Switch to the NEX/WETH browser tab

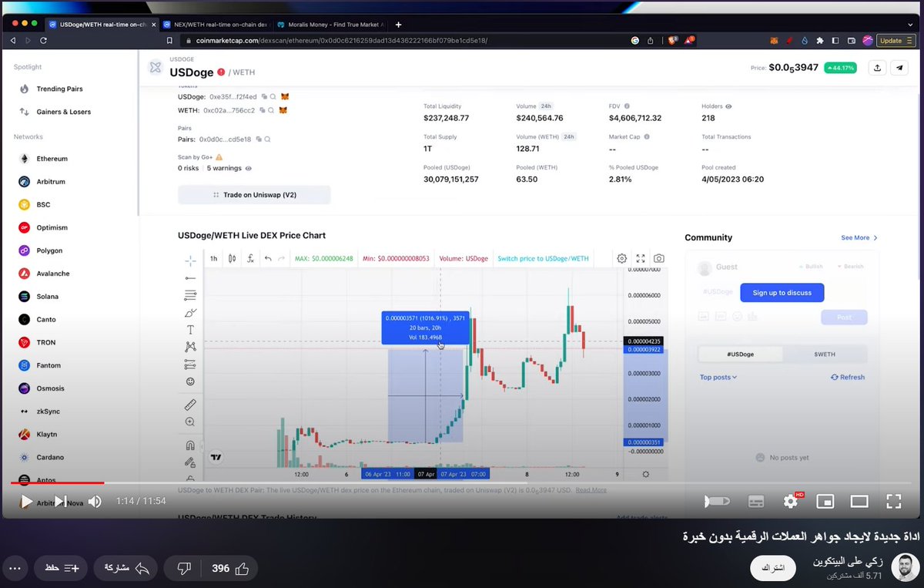[x=214, y=24]
